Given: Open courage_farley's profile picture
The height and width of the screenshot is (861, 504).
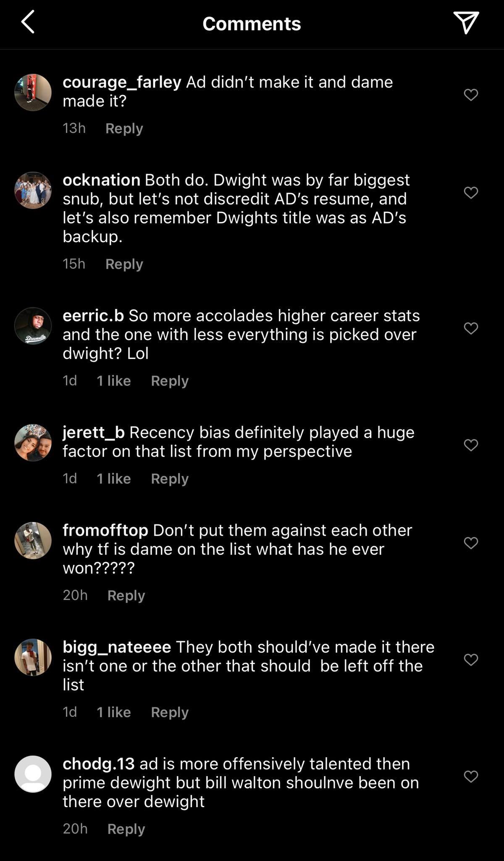Looking at the screenshot, I should click(x=33, y=92).
